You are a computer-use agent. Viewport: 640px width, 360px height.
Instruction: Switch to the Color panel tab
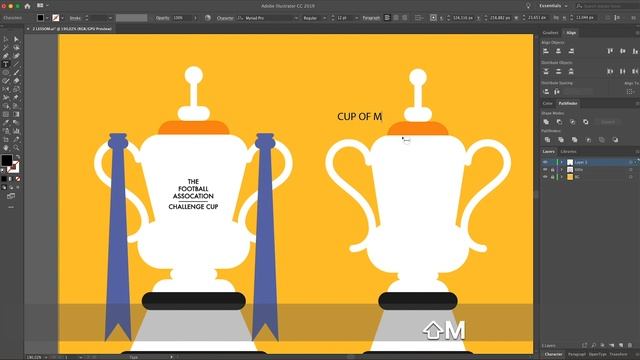point(547,104)
